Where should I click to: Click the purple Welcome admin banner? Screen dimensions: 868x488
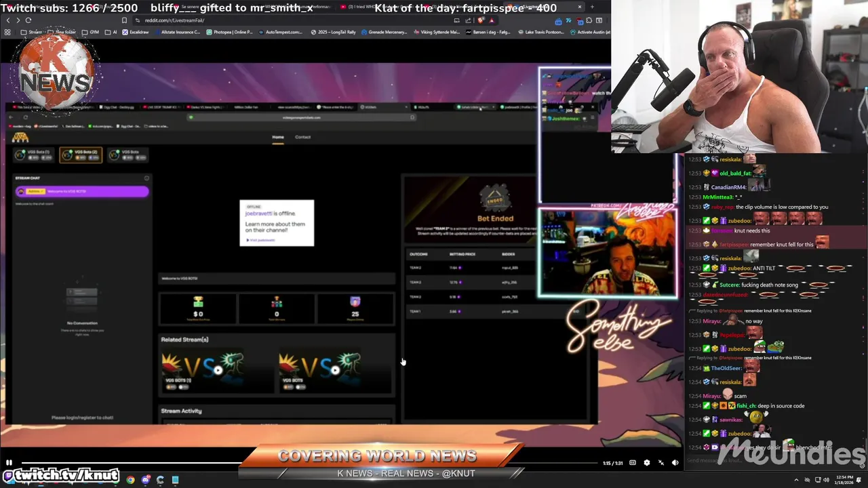(82, 192)
